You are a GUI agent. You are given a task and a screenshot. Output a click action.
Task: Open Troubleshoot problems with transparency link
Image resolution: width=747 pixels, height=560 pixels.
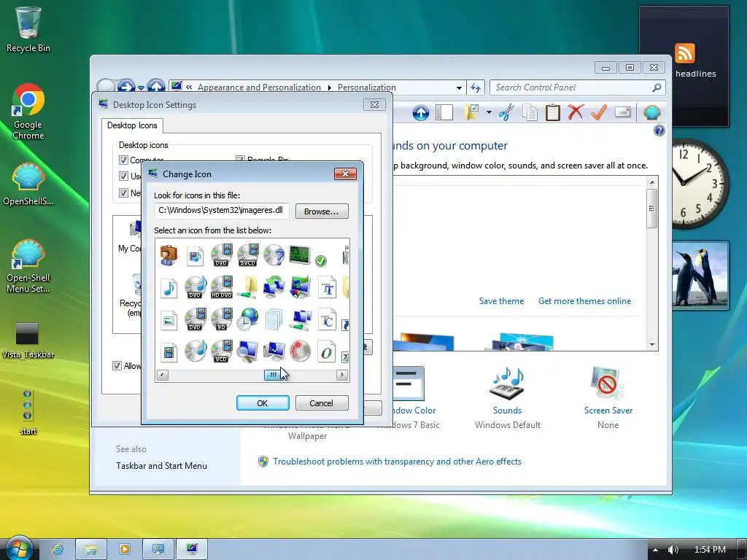click(x=397, y=462)
